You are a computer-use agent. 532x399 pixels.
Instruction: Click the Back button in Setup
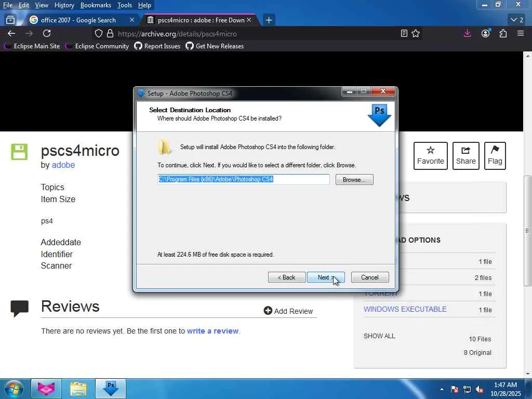(287, 277)
